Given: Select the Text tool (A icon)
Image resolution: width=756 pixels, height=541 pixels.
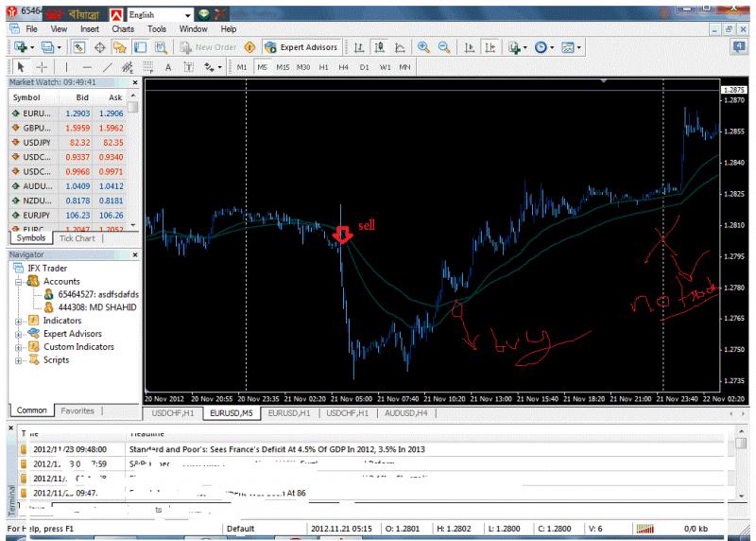Looking at the screenshot, I should coord(168,67).
